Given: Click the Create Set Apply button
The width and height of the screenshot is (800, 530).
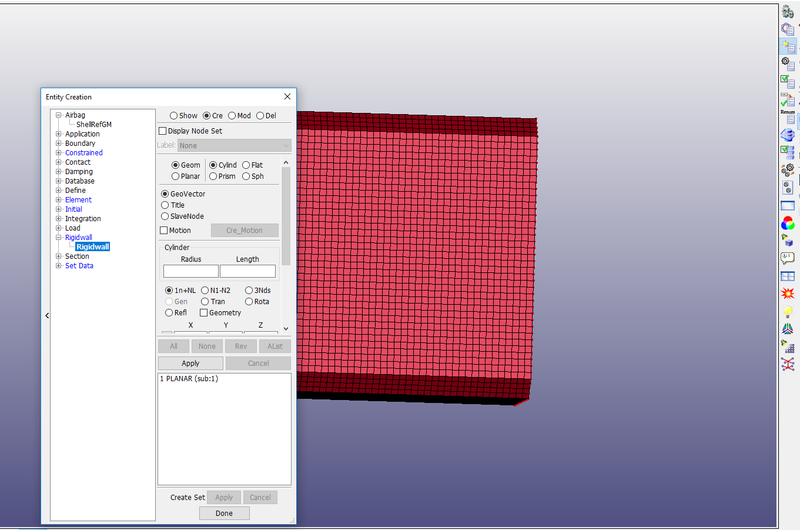Looking at the screenshot, I should 223,497.
